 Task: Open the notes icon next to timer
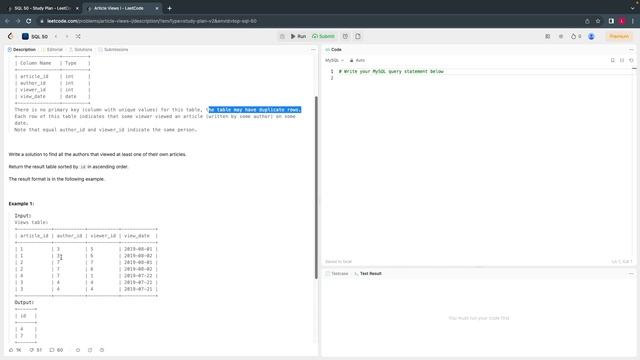[358, 36]
